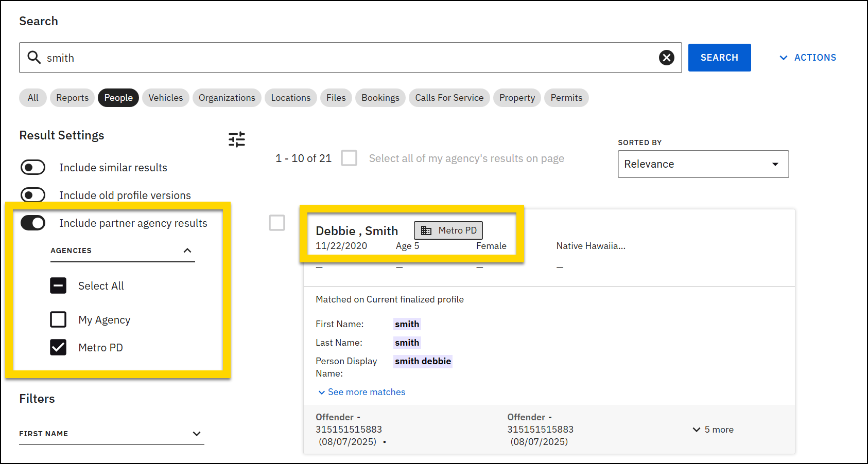This screenshot has height=464, width=868.
Task: Click the second Offender 315151515883 report
Action: tap(540, 430)
